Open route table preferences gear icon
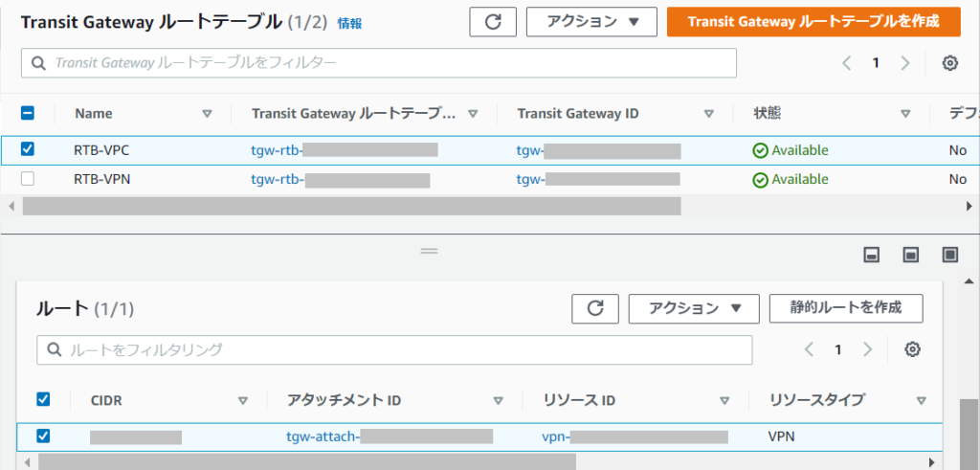 coord(950,62)
